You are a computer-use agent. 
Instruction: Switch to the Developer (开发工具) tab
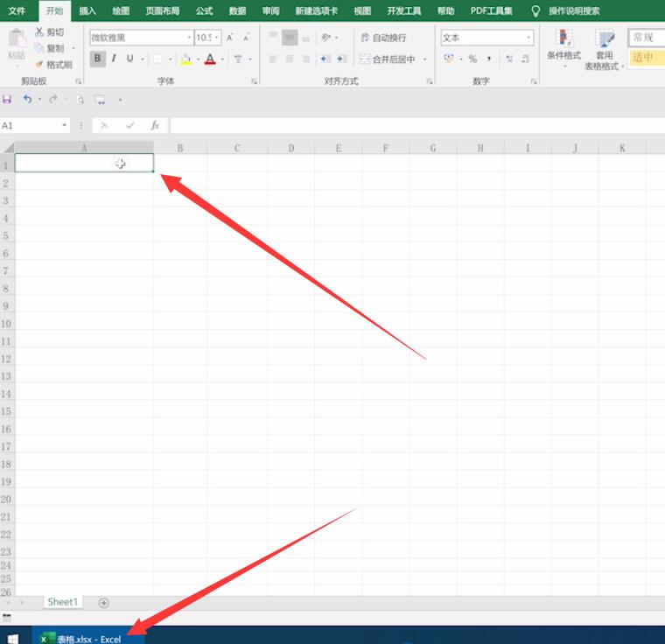click(x=403, y=10)
